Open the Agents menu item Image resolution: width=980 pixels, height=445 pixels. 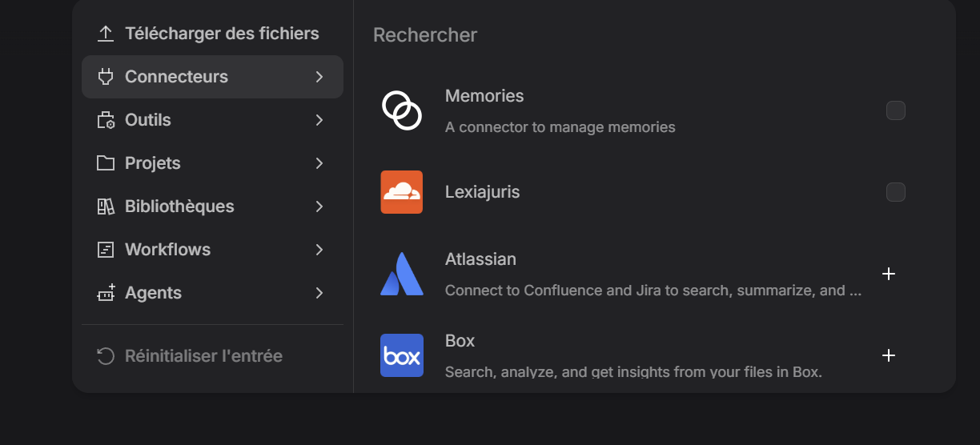click(212, 293)
